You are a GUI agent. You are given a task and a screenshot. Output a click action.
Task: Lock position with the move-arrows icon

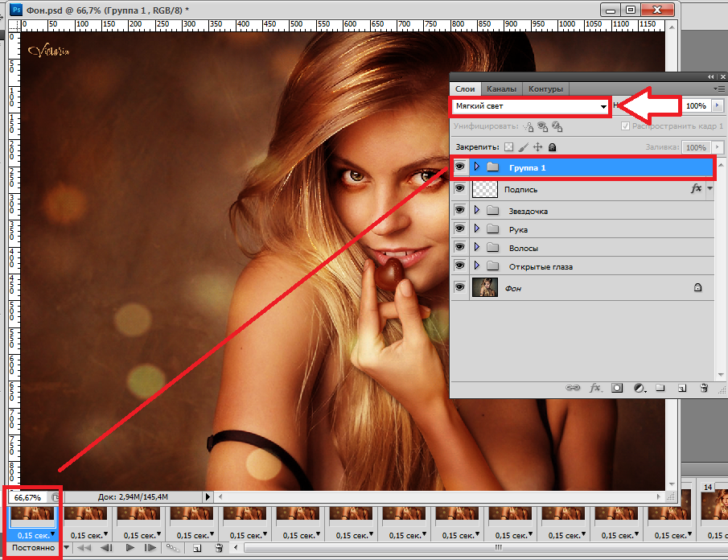[537, 147]
